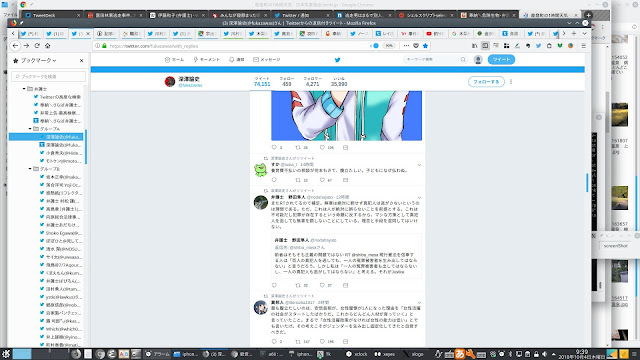Click the volume speaker tray icon
Viewport: 640px width, 360px height.
click(544, 354)
